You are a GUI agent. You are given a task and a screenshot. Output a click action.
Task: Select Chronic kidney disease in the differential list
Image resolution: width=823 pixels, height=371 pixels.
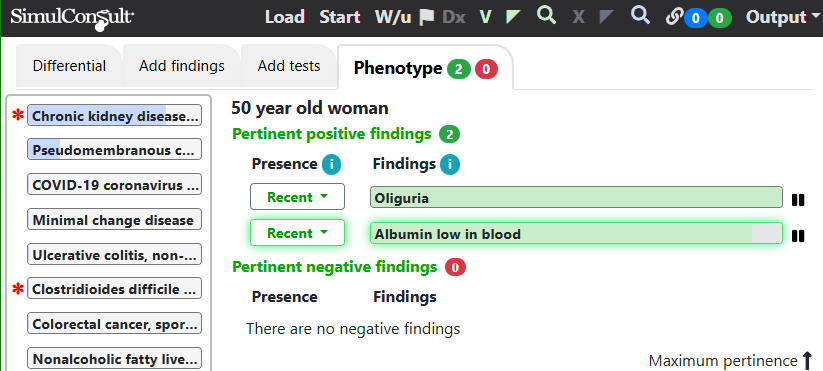pyautogui.click(x=114, y=115)
